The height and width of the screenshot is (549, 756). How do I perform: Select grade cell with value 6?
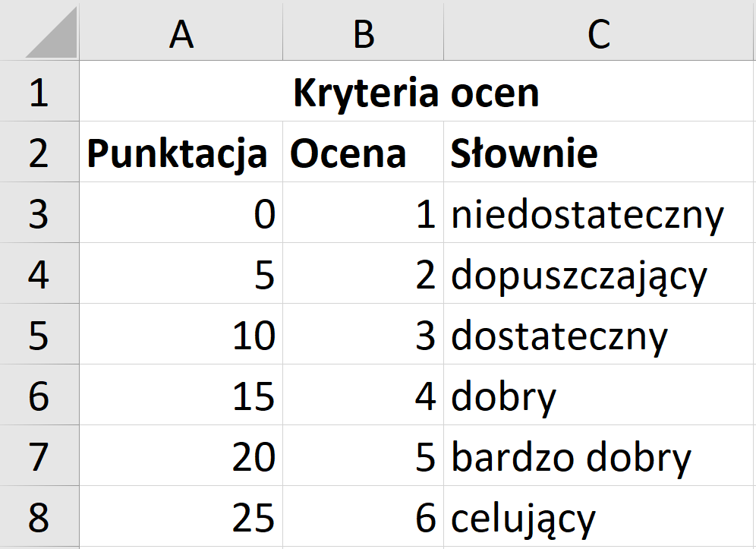[x=363, y=516]
